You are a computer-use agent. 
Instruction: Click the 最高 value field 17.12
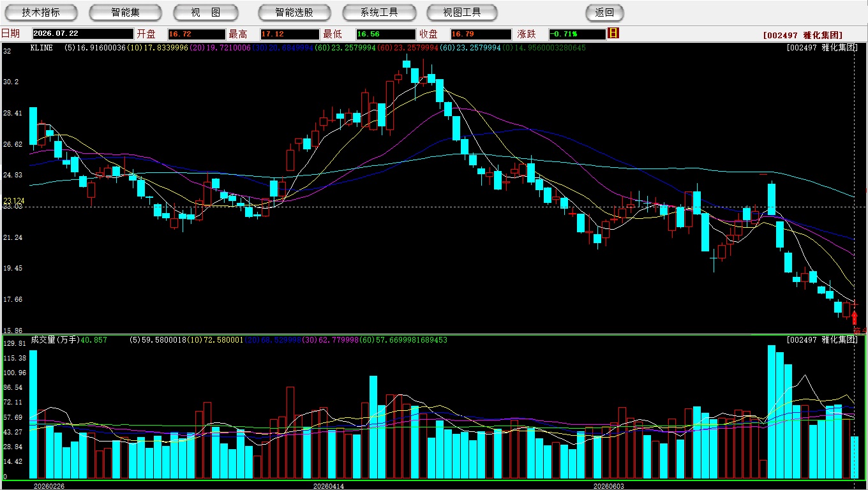pyautogui.click(x=289, y=34)
